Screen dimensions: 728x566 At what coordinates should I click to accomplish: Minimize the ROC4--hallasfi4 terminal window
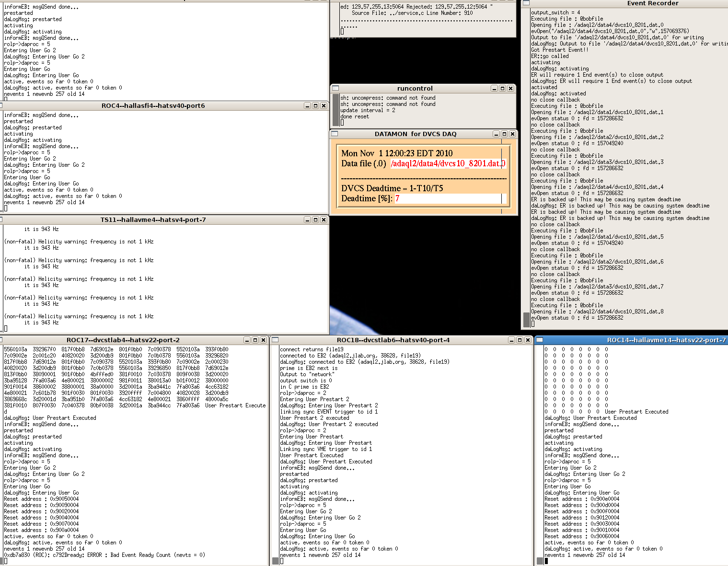coord(307,105)
